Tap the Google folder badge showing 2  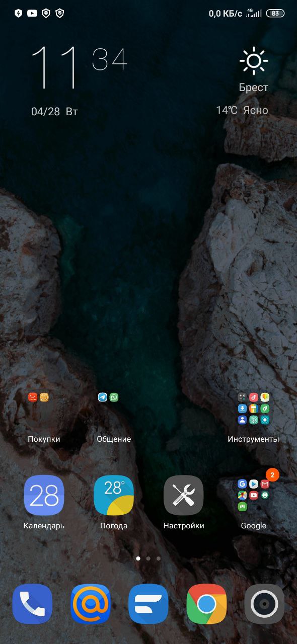[x=272, y=474]
